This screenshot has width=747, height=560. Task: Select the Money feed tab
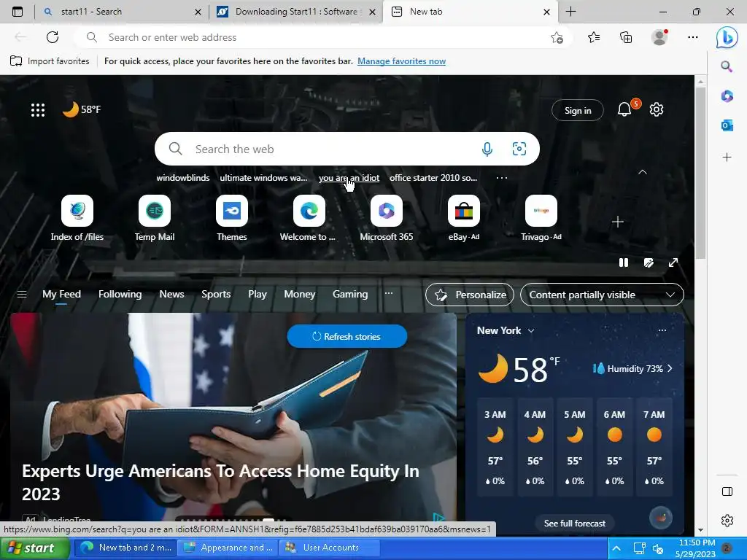point(300,295)
